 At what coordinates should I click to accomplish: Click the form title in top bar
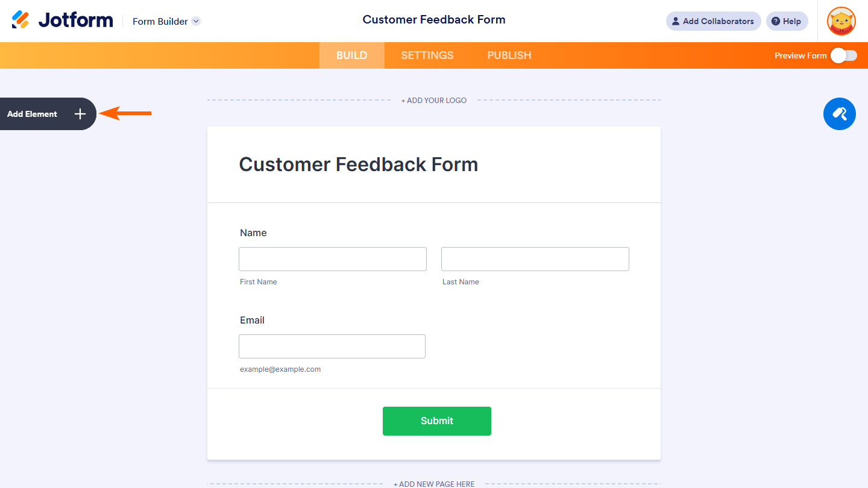(x=434, y=20)
